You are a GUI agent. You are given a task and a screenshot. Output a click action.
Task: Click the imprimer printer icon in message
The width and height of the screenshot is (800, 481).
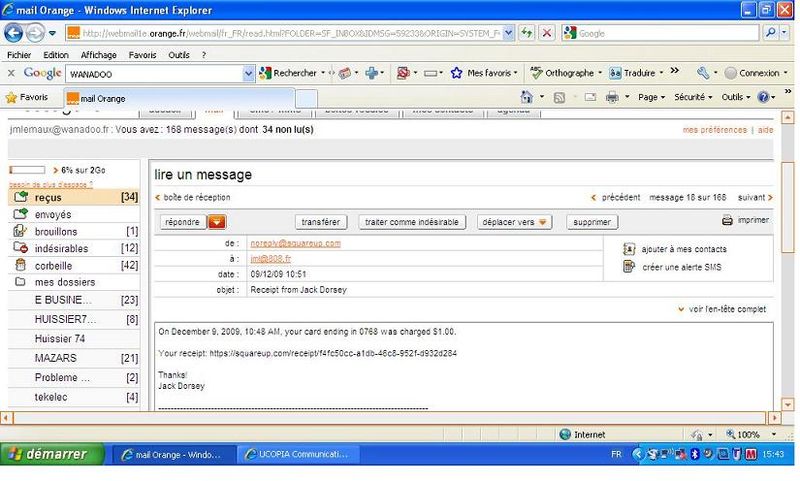(727, 220)
